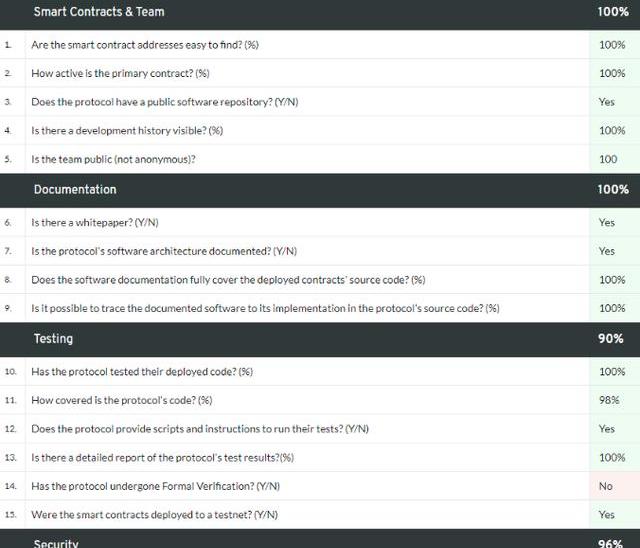The image size is (640, 548).
Task: Click the 98% code coverage score cell
Action: click(x=609, y=400)
